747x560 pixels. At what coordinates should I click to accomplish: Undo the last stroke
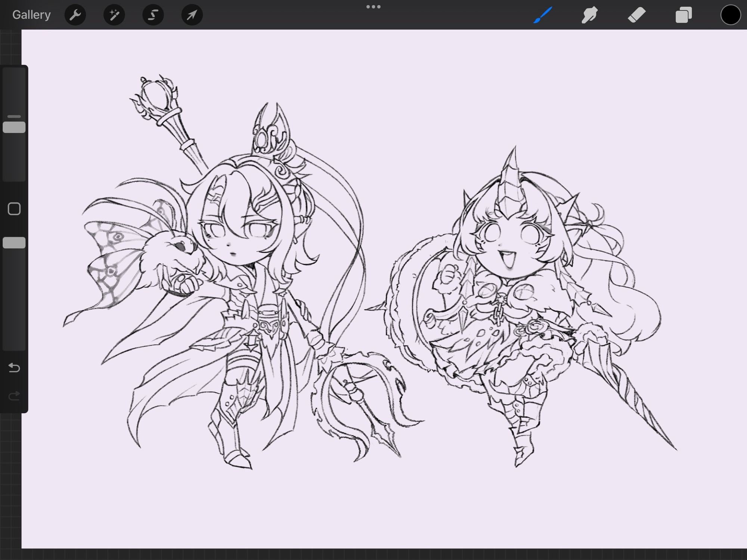pyautogui.click(x=14, y=368)
